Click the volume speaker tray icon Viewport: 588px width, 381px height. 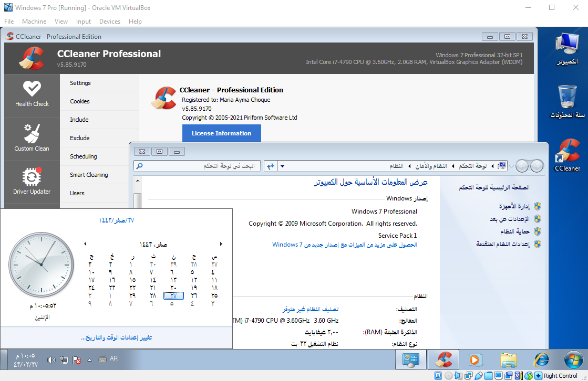coord(51,360)
